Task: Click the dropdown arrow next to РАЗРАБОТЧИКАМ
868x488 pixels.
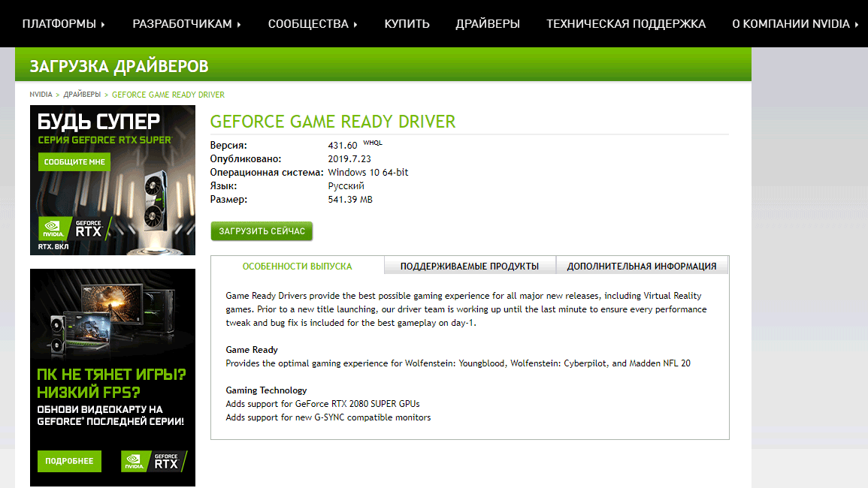Action: (239, 24)
